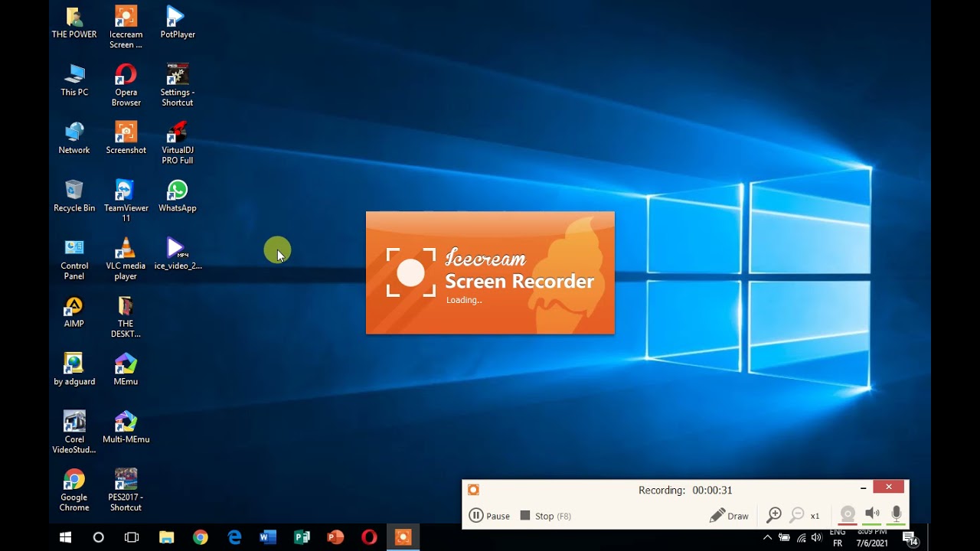Select the MEmu desktop icon

[x=126, y=370]
